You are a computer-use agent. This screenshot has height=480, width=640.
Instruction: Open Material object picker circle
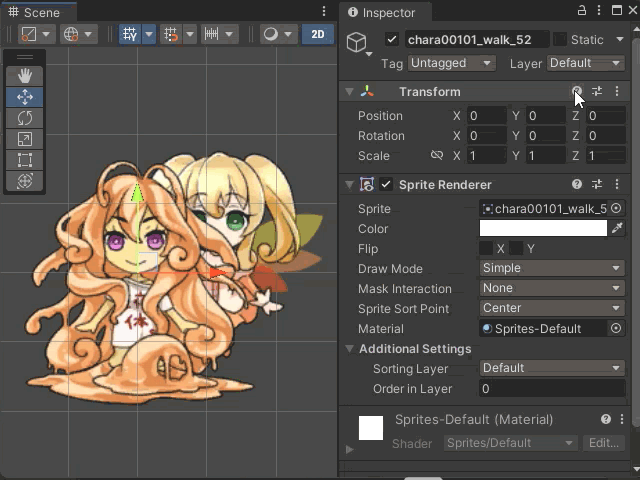(x=616, y=328)
